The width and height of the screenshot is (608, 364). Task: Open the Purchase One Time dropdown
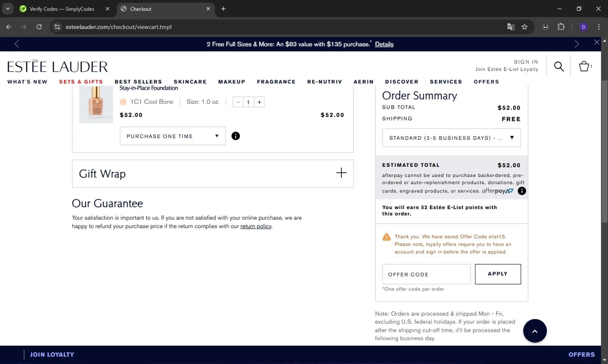pyautogui.click(x=173, y=136)
